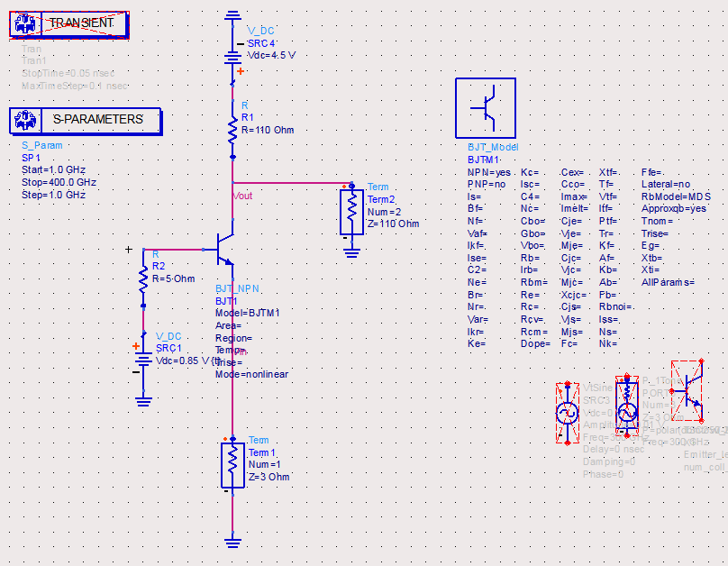728x566 pixels.
Task: Select resistor R2 symbol
Action: click(x=143, y=278)
